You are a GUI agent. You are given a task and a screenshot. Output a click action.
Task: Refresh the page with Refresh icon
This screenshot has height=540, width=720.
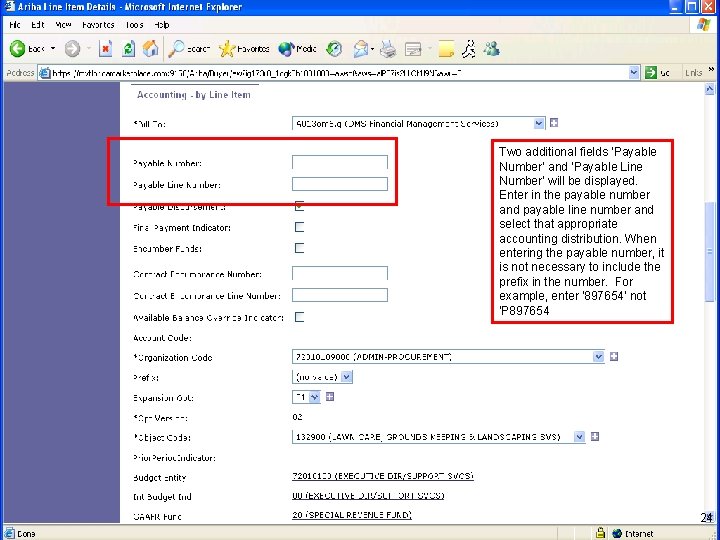[128, 49]
